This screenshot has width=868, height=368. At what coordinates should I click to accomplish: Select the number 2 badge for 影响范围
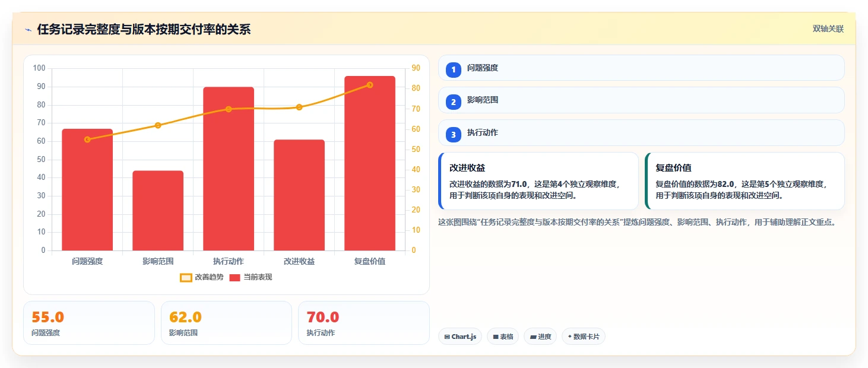[x=454, y=102]
